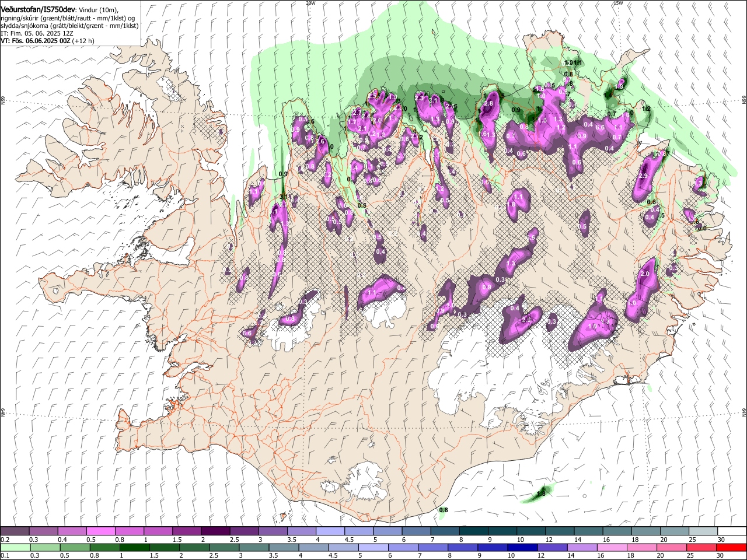Screen dimensions: 747x560
Task: Pick the deep blue rain swatch at 10
Action: pyautogui.click(x=523, y=547)
